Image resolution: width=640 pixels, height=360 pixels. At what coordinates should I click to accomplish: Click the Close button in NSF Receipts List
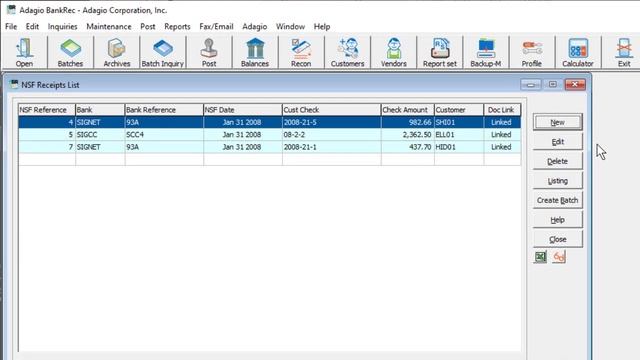click(x=558, y=239)
